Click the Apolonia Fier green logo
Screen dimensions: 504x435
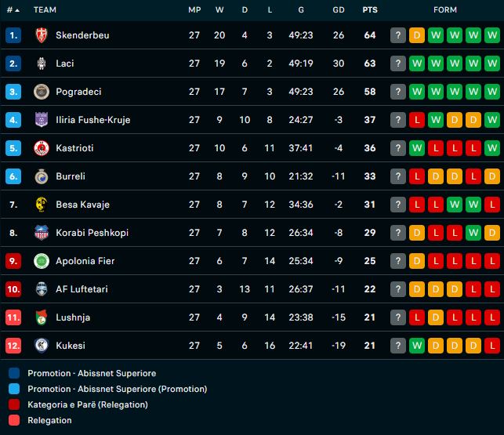(x=42, y=261)
